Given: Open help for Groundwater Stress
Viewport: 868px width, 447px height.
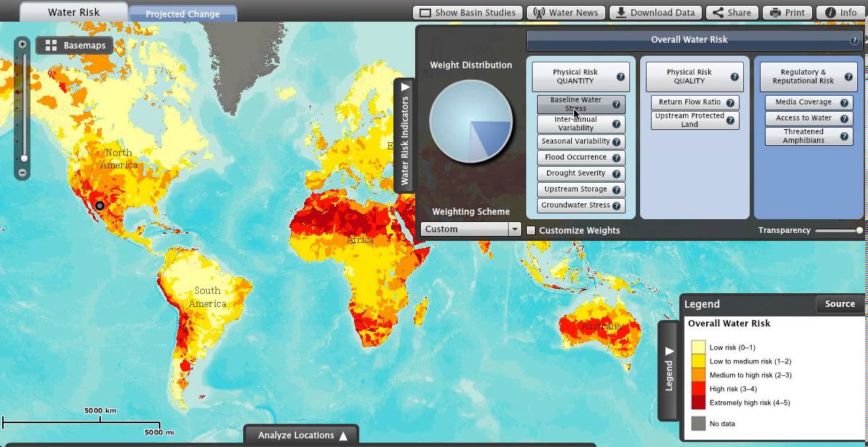Looking at the screenshot, I should 616,206.
